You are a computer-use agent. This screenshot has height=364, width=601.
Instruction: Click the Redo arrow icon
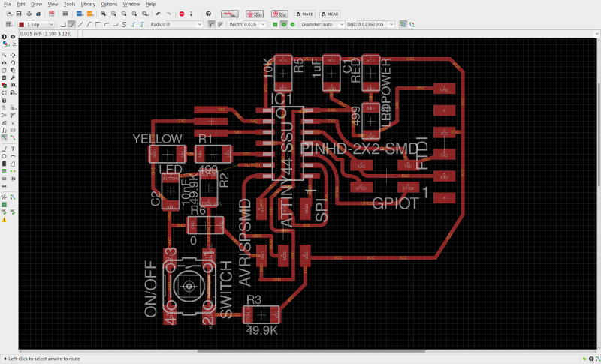[x=168, y=14]
